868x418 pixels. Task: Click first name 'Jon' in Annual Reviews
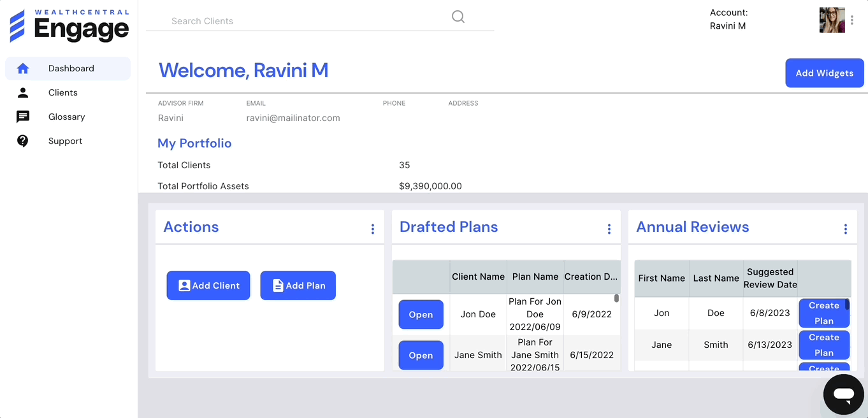[x=662, y=313]
